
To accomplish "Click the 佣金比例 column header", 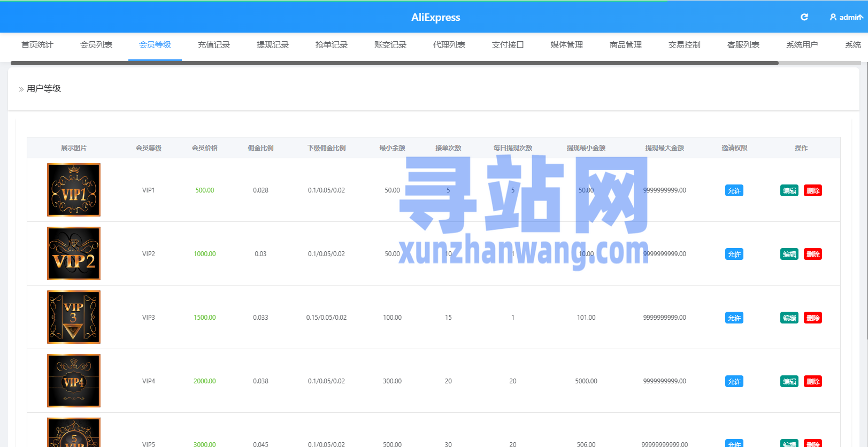I will tap(260, 148).
